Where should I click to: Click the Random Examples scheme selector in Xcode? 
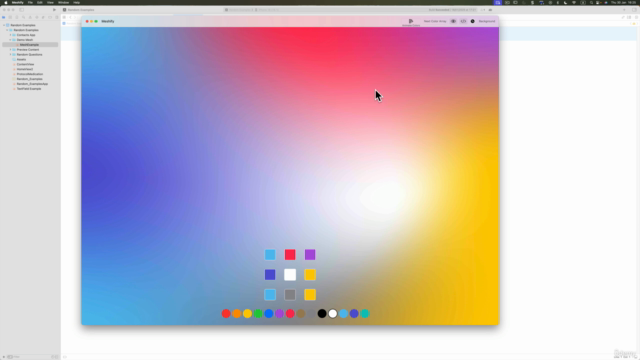pyautogui.click(x=78, y=10)
